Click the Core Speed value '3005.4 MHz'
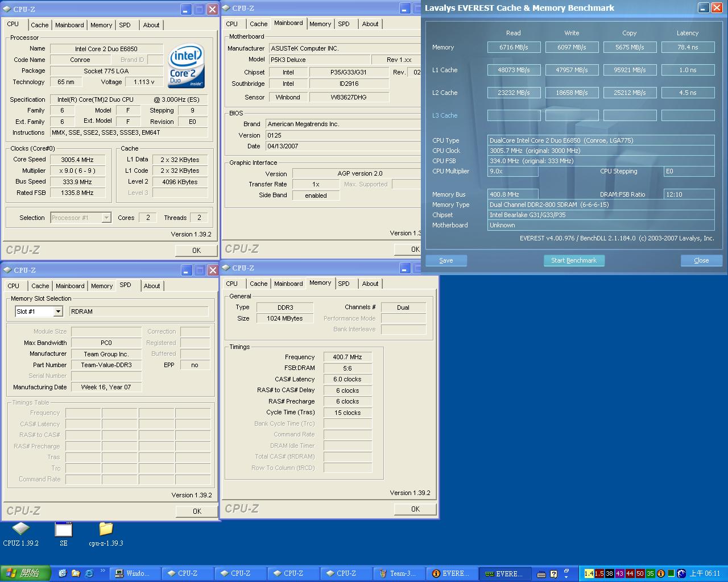The height and width of the screenshot is (582, 728). click(x=77, y=160)
